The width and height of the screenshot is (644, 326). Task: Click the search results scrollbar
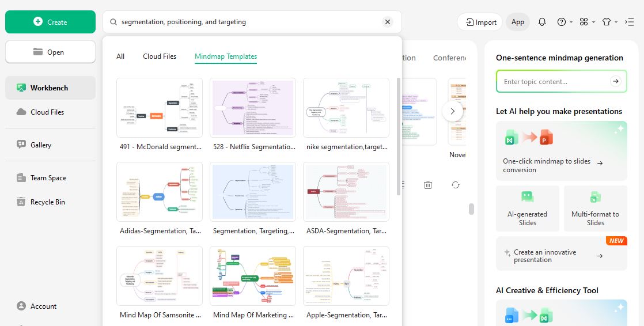coord(399,137)
